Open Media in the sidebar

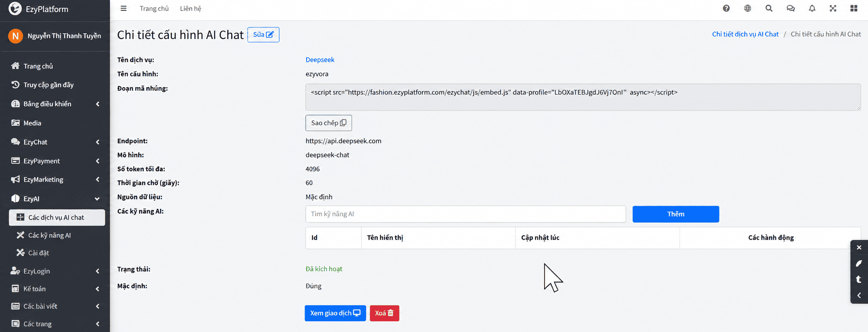tap(32, 123)
